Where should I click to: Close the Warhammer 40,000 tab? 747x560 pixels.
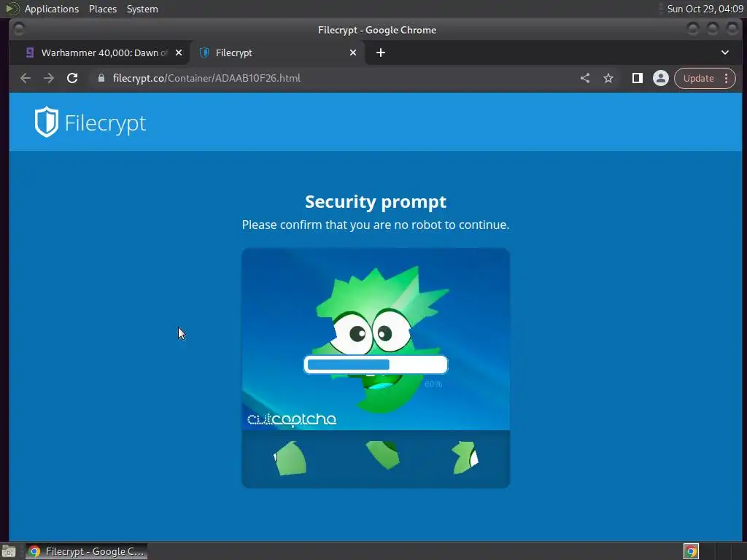pyautogui.click(x=179, y=52)
